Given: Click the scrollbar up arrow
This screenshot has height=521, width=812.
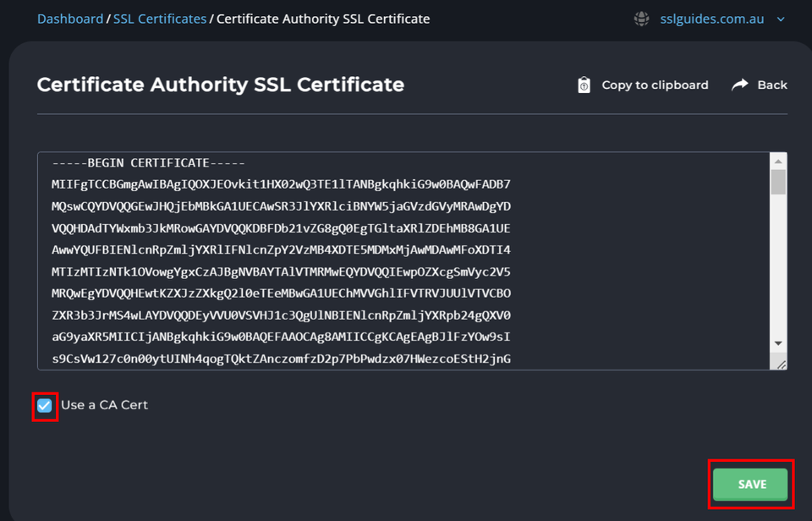Looking at the screenshot, I should pyautogui.click(x=777, y=160).
